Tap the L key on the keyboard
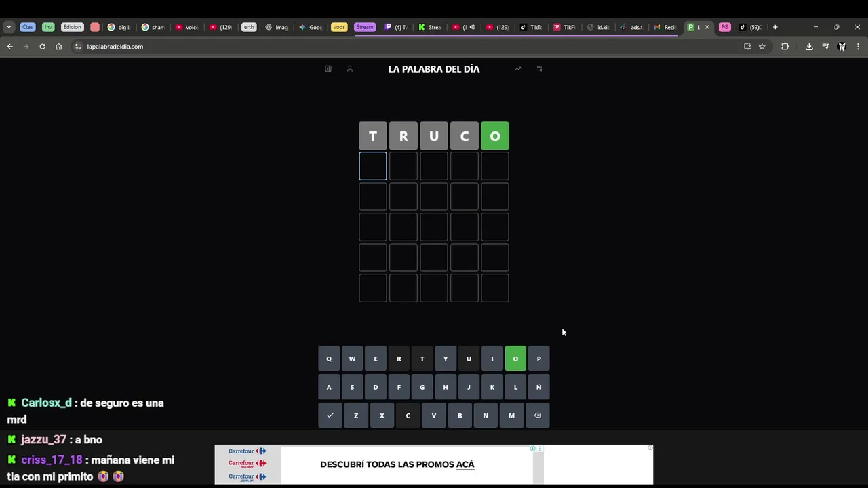Viewport: 868px width, 488px height. click(515, 387)
